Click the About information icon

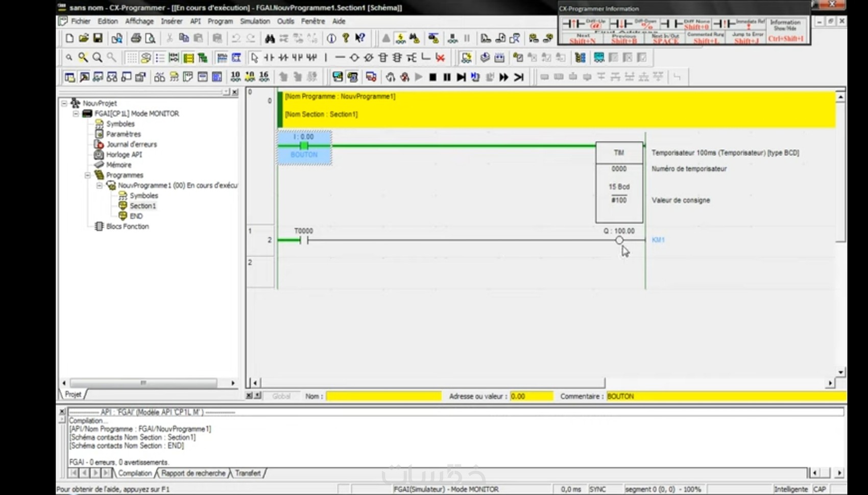point(331,38)
